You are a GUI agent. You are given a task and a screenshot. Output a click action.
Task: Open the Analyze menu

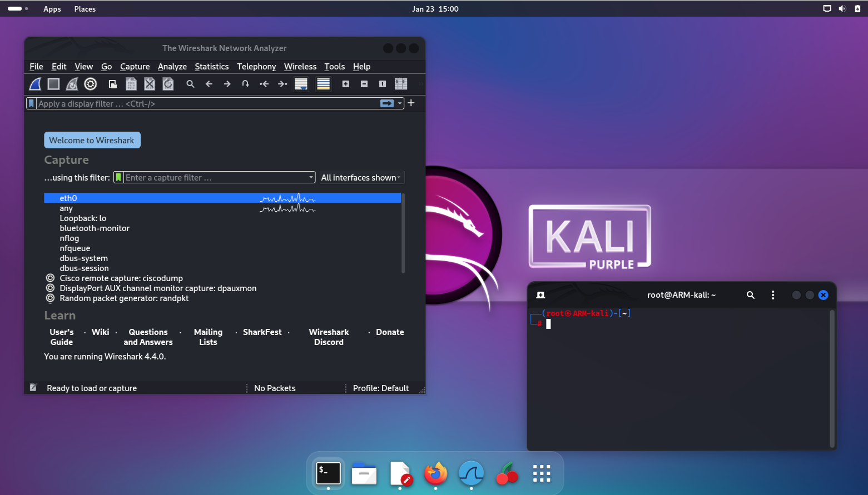coord(172,67)
